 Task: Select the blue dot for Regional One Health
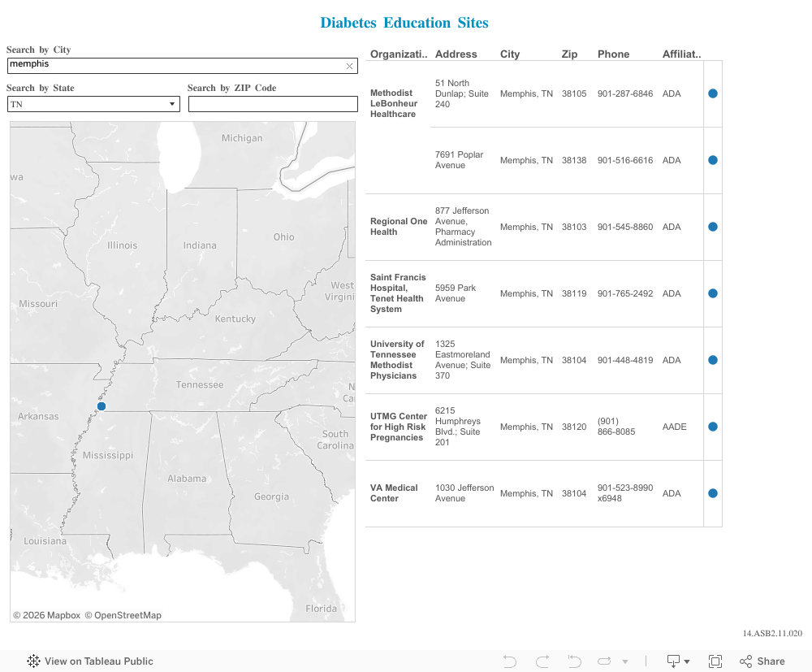[713, 227]
